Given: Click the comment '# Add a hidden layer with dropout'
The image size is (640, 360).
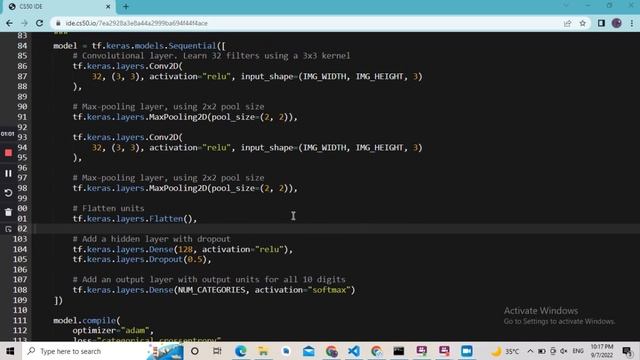Looking at the screenshot, I should coord(151,239).
